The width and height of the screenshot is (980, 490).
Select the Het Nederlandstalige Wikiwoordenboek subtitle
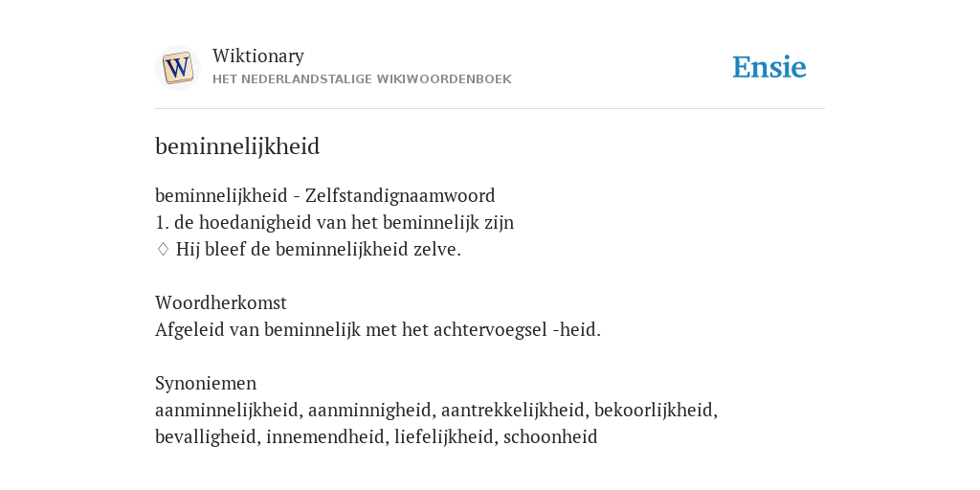pyautogui.click(x=362, y=79)
